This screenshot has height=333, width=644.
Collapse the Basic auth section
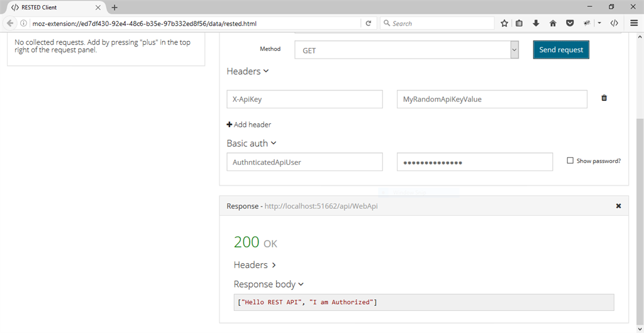tap(252, 144)
